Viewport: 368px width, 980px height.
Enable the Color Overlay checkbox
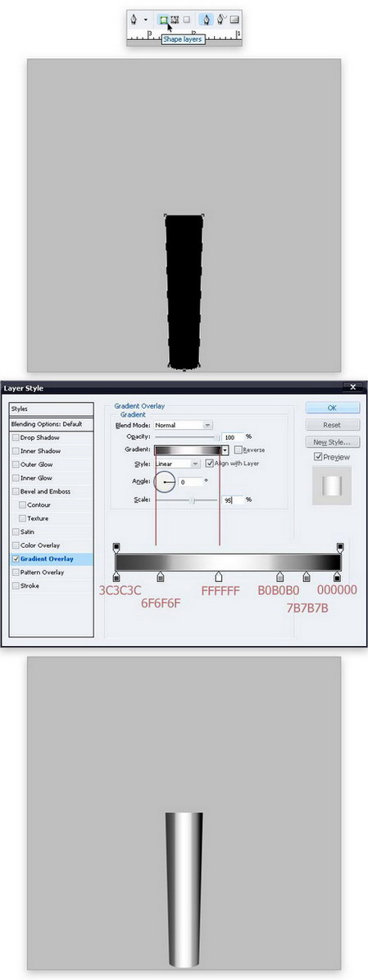click(x=15, y=545)
